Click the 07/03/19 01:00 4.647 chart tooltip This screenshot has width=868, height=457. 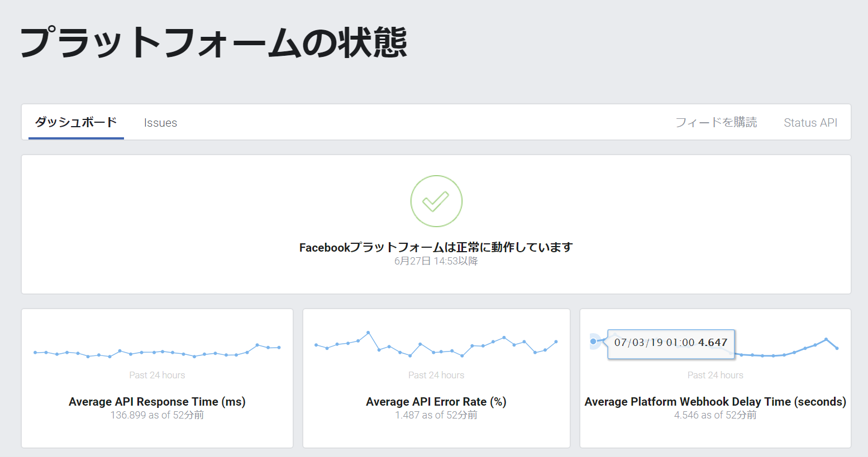[670, 343]
